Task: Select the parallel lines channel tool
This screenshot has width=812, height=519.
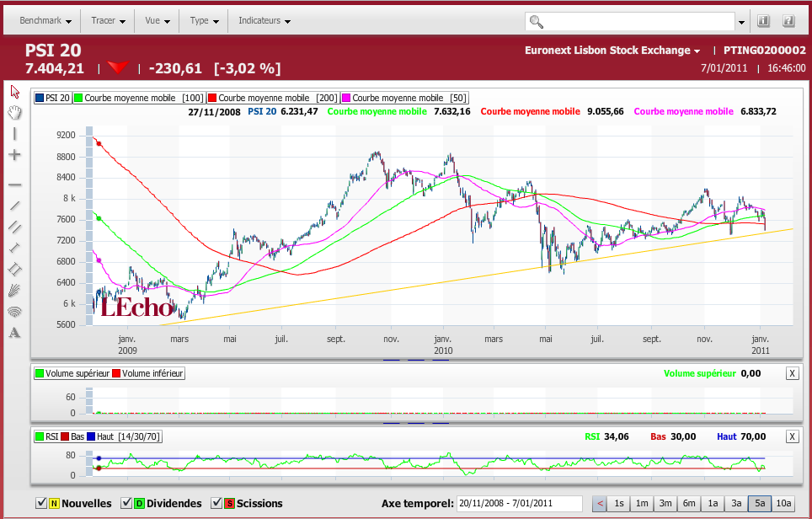Action: pos(15,227)
